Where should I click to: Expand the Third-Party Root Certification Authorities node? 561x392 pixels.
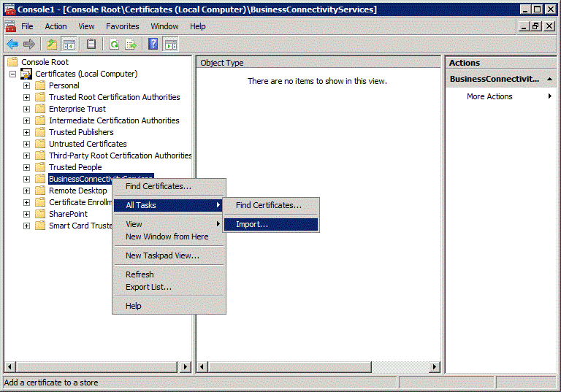pyautogui.click(x=26, y=156)
